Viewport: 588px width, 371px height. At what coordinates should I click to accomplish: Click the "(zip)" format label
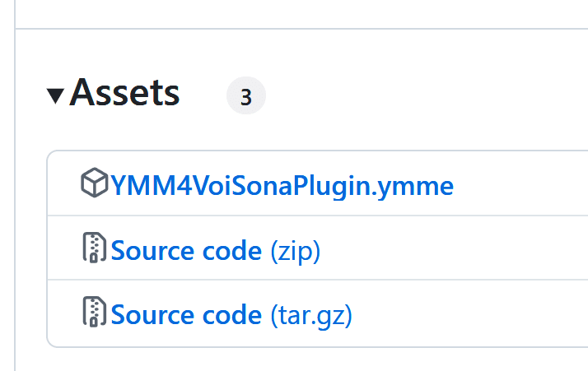(295, 250)
